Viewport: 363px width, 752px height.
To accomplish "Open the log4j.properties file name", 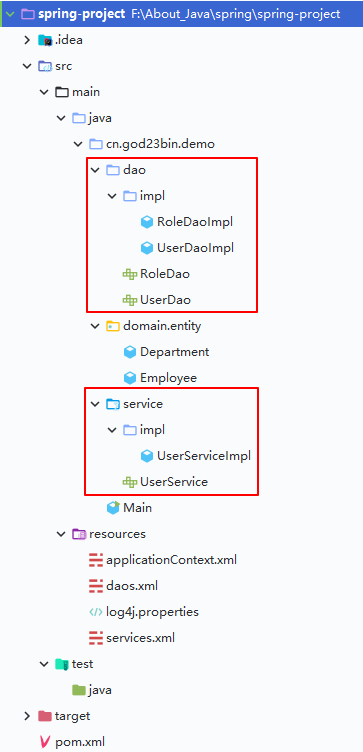I will (x=152, y=612).
